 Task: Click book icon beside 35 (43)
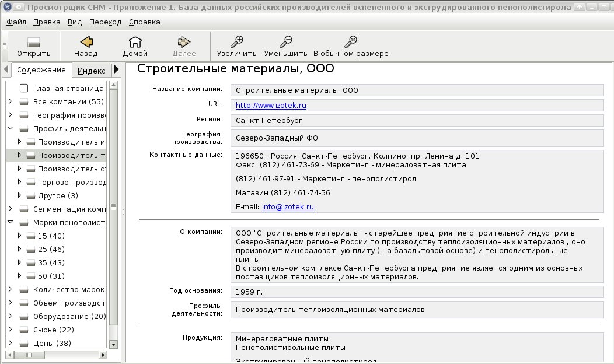pyautogui.click(x=31, y=263)
